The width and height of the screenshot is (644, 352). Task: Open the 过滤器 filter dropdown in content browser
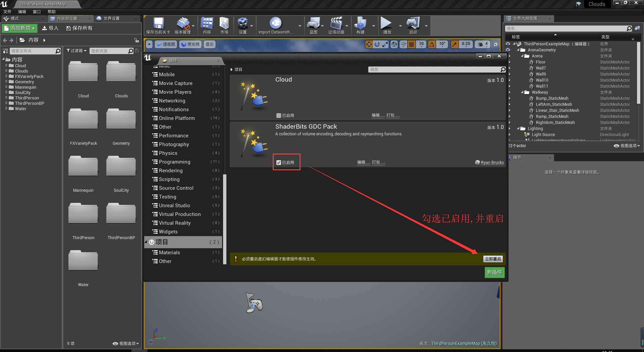click(76, 50)
